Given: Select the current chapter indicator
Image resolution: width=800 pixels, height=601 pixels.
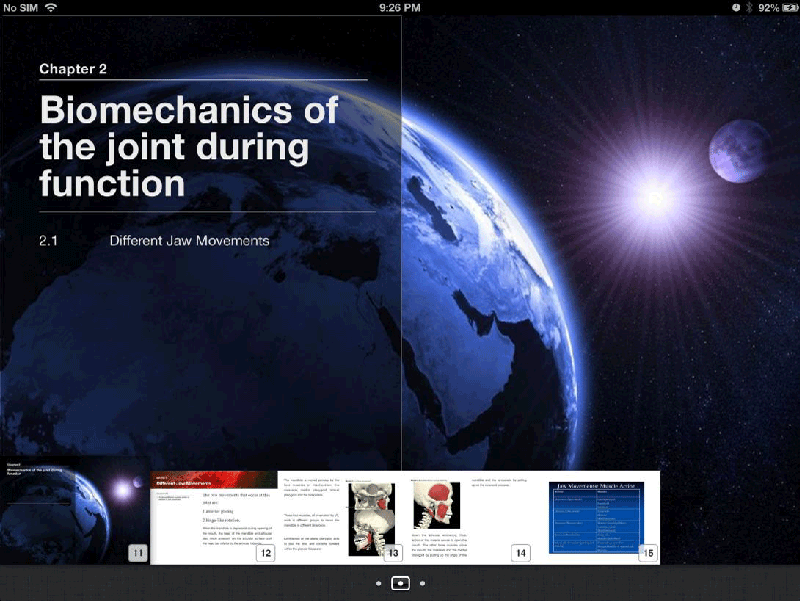Looking at the screenshot, I should pyautogui.click(x=400, y=583).
